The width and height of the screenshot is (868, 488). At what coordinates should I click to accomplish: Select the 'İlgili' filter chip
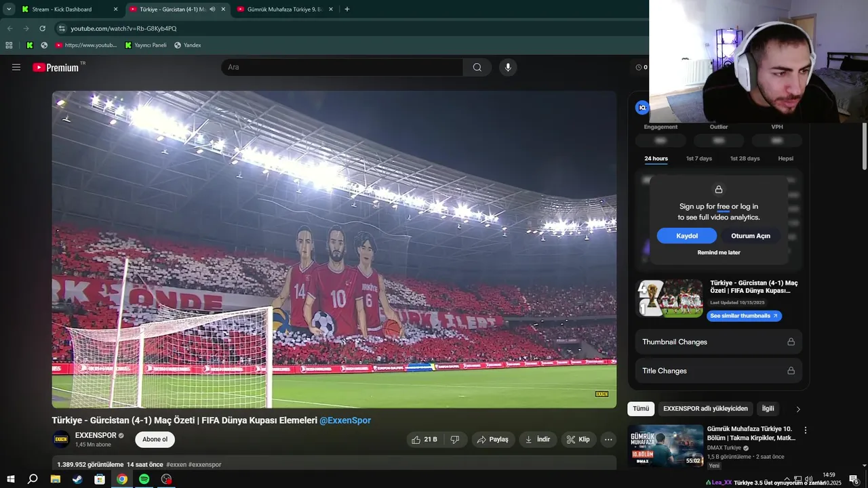tap(768, 409)
